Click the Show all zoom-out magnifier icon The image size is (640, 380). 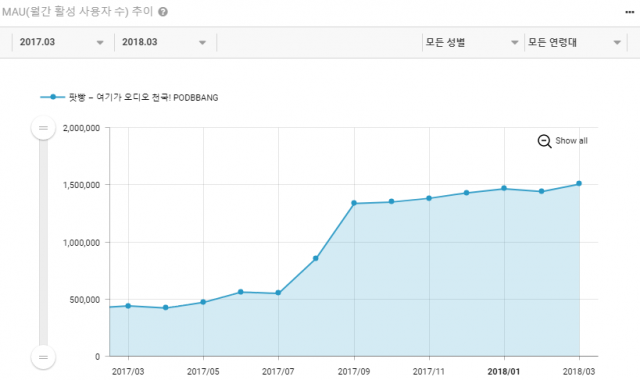[x=544, y=141]
